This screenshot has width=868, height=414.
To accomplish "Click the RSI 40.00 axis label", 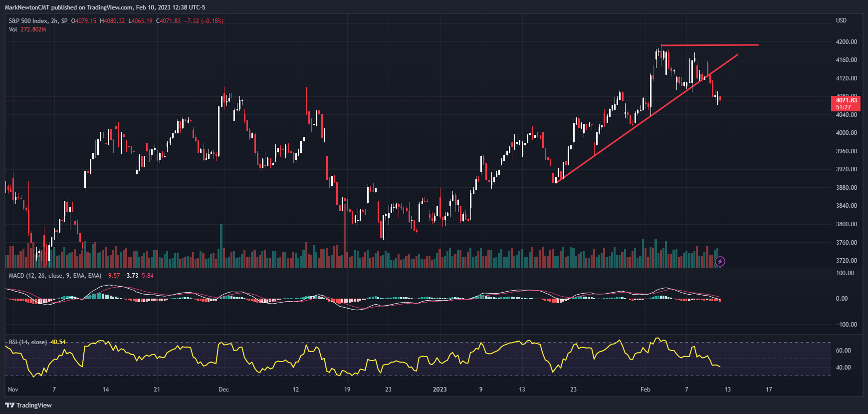I will pyautogui.click(x=843, y=368).
